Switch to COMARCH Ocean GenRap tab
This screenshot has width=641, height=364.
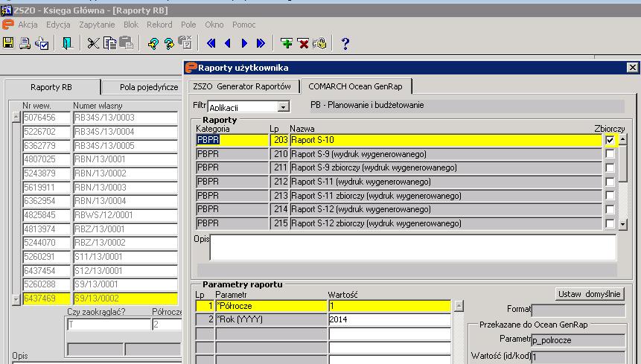(355, 86)
